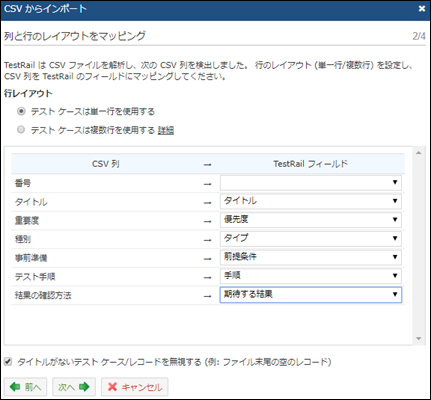This screenshot has height=400, width=431.
Task: Click the scrollbar down arrow
Action: (419, 339)
